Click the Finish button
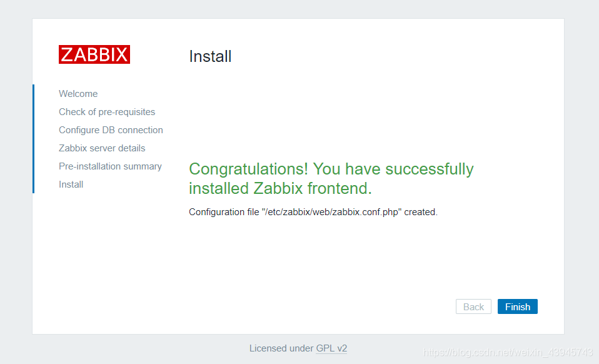Screen dimensions: 599x364 pyautogui.click(x=517, y=306)
